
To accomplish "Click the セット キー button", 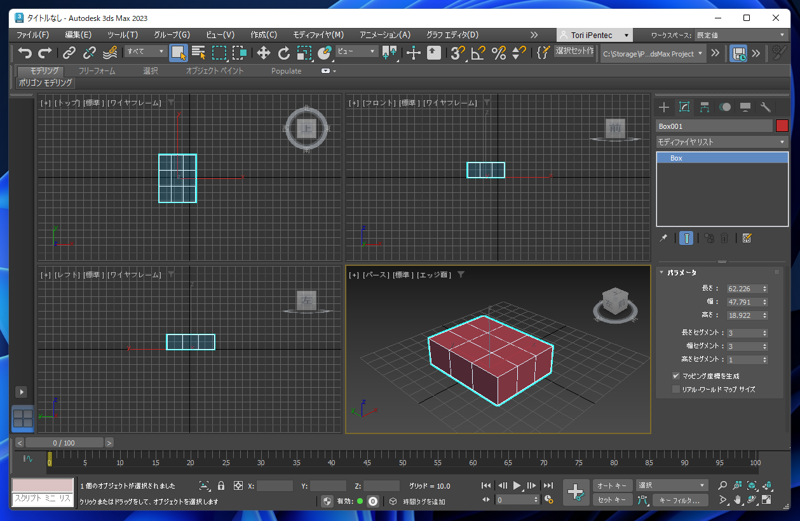I will [x=612, y=500].
